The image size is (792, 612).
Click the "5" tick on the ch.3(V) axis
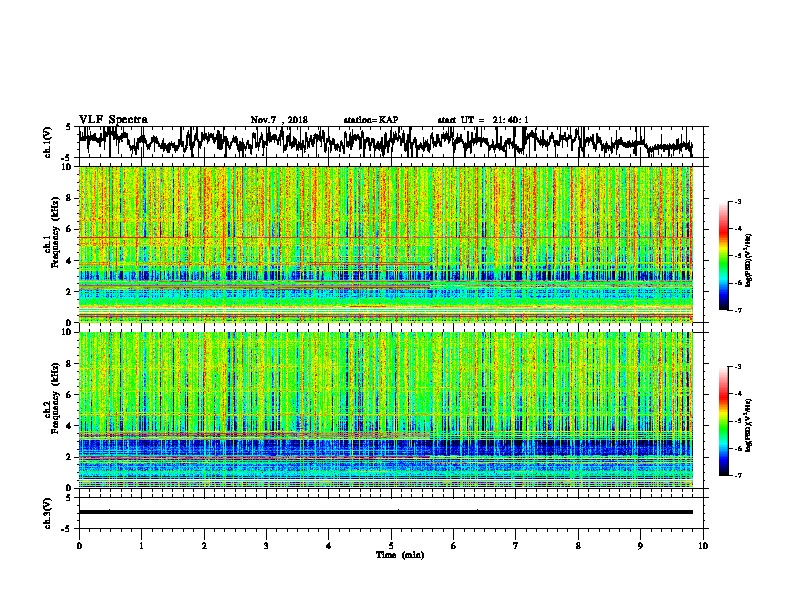click(x=69, y=498)
